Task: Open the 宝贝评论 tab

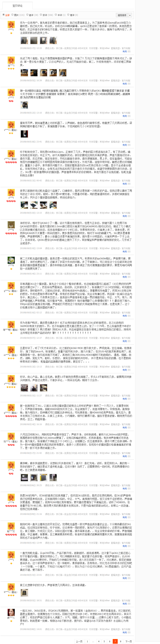Action: pyautogui.click(x=17, y=5)
